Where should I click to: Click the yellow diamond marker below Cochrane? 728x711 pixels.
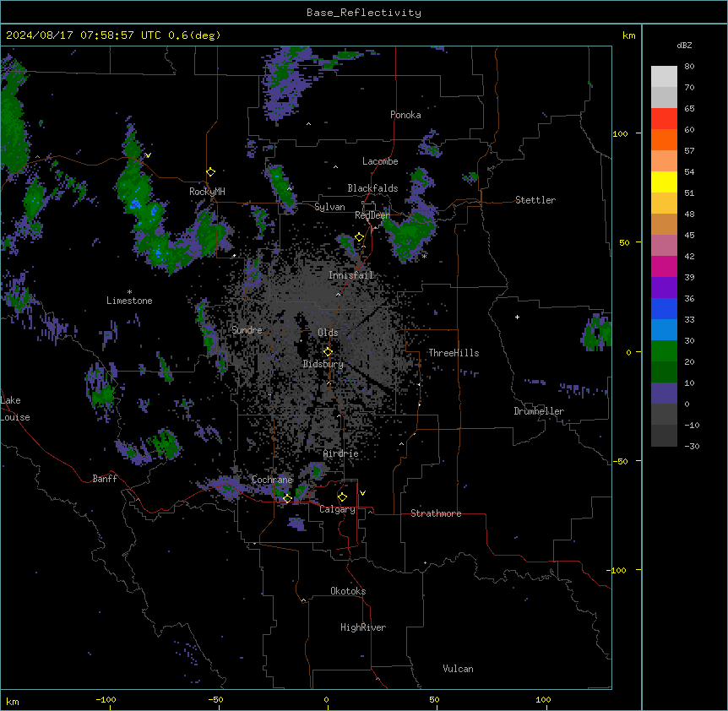tap(287, 499)
